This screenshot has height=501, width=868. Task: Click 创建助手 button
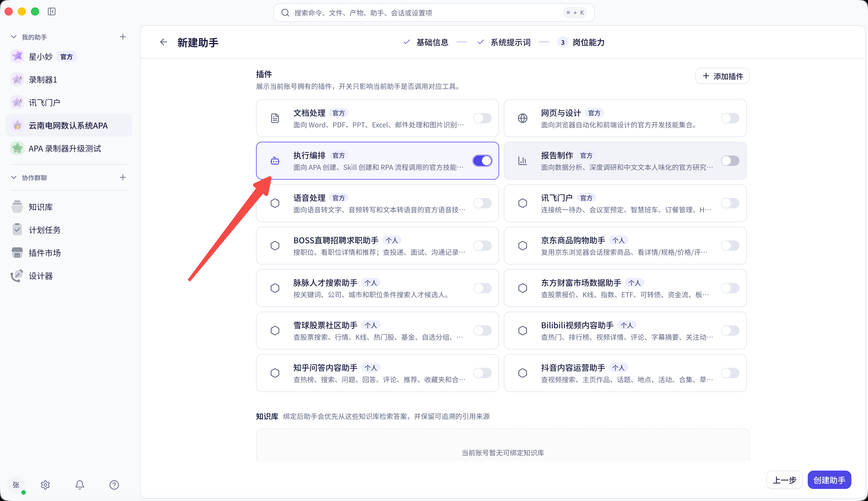[829, 480]
